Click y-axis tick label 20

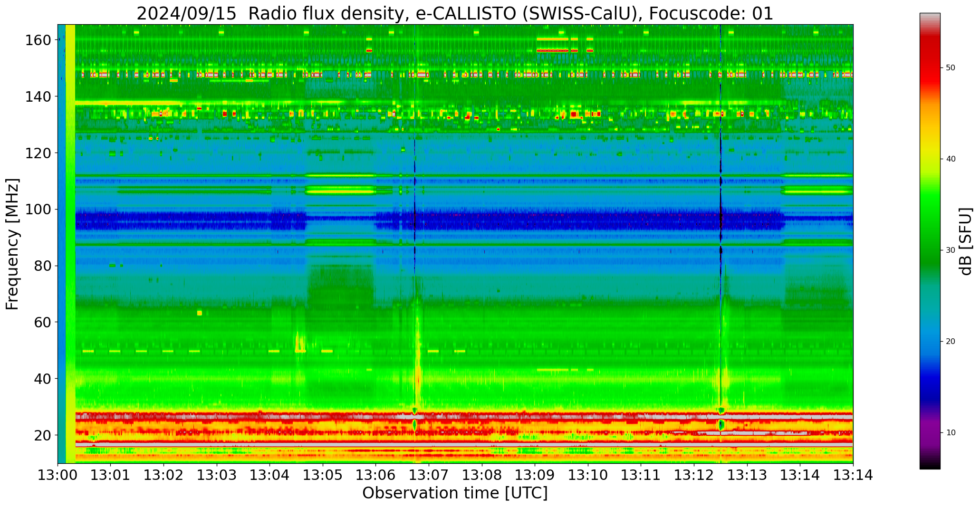43,435
